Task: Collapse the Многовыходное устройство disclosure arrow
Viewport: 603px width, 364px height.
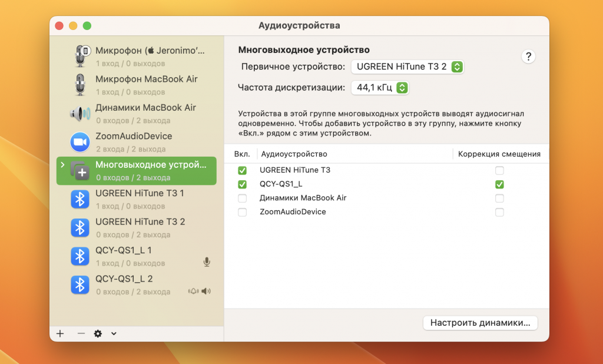Action: pyautogui.click(x=62, y=164)
